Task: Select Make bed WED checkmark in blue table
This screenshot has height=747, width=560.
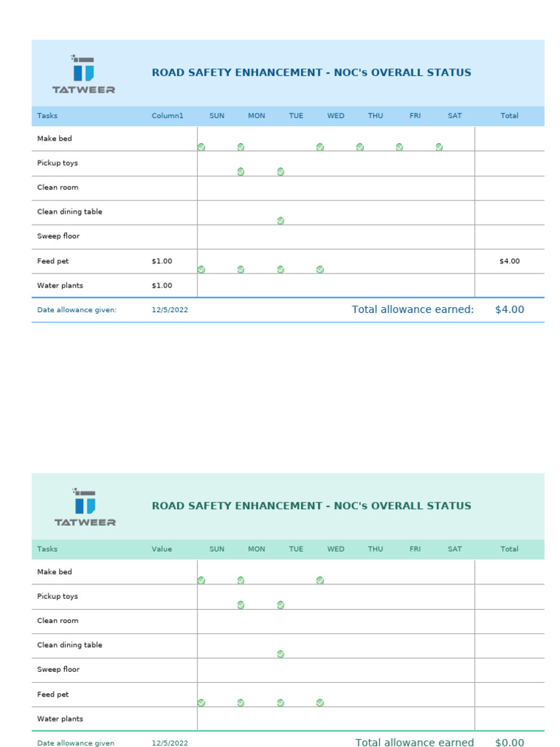Action: (x=320, y=147)
